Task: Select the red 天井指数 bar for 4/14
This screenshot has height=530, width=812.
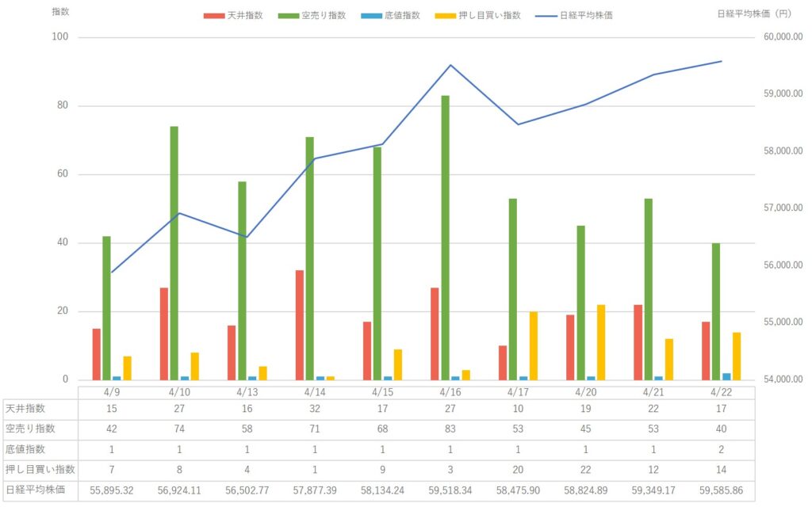Action: (x=300, y=325)
